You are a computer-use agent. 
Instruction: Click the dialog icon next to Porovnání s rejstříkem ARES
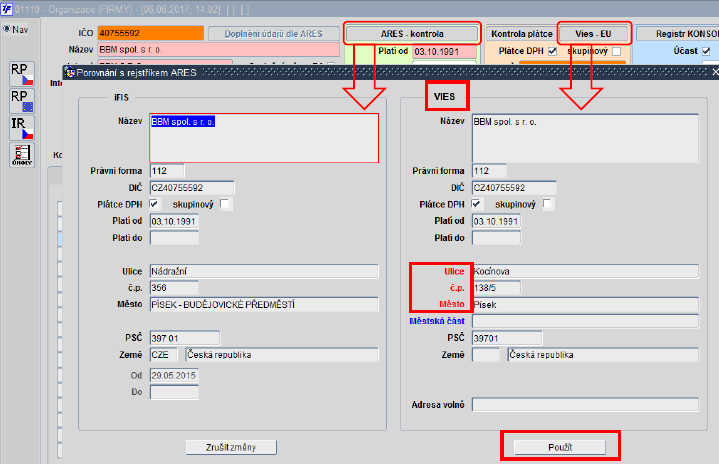(70, 72)
